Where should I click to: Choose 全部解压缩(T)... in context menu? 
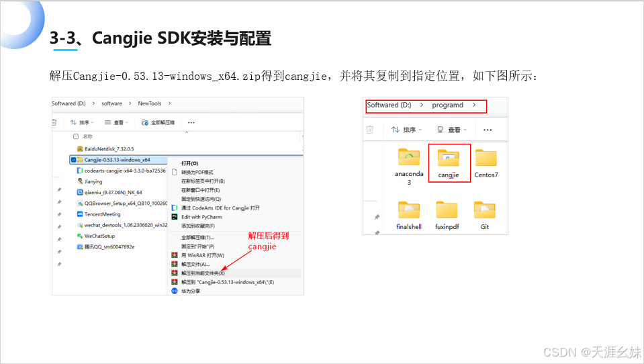click(x=197, y=238)
